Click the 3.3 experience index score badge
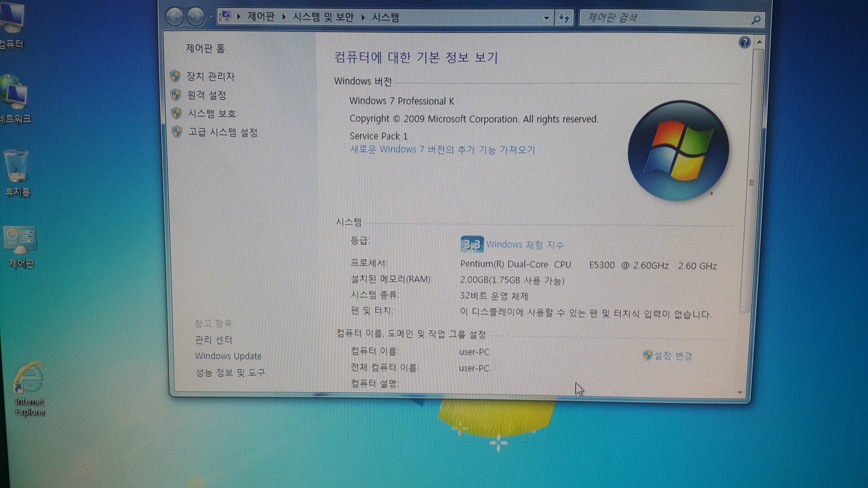Viewport: 868px width, 488px height. pyautogui.click(x=472, y=244)
